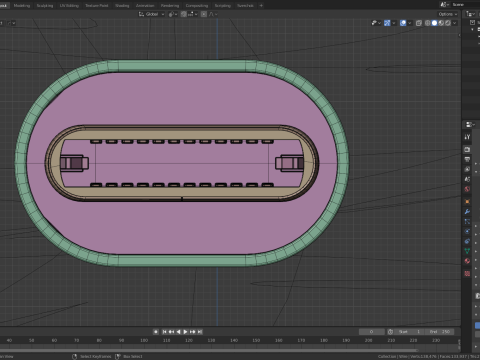
Task: Open the Object Data properties tab
Action: click(x=467, y=251)
